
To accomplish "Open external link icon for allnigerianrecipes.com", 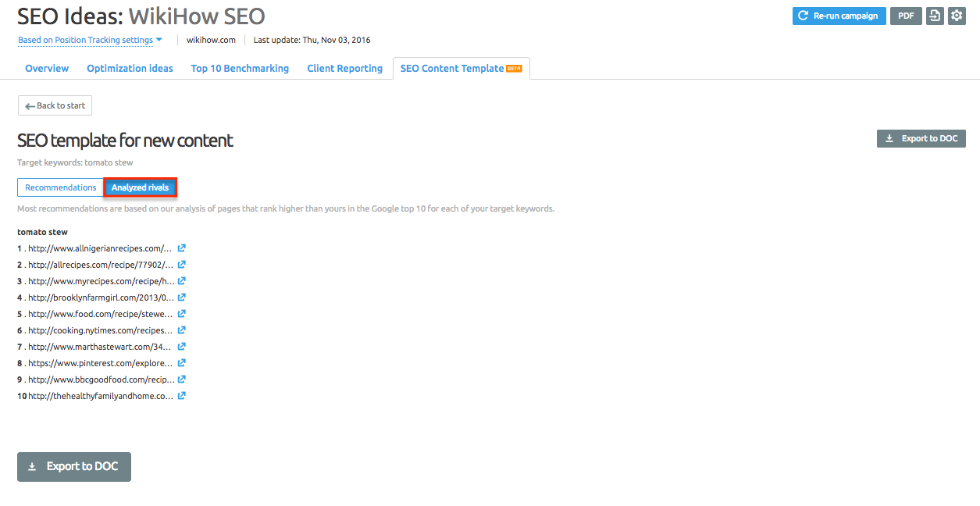I will pos(181,248).
